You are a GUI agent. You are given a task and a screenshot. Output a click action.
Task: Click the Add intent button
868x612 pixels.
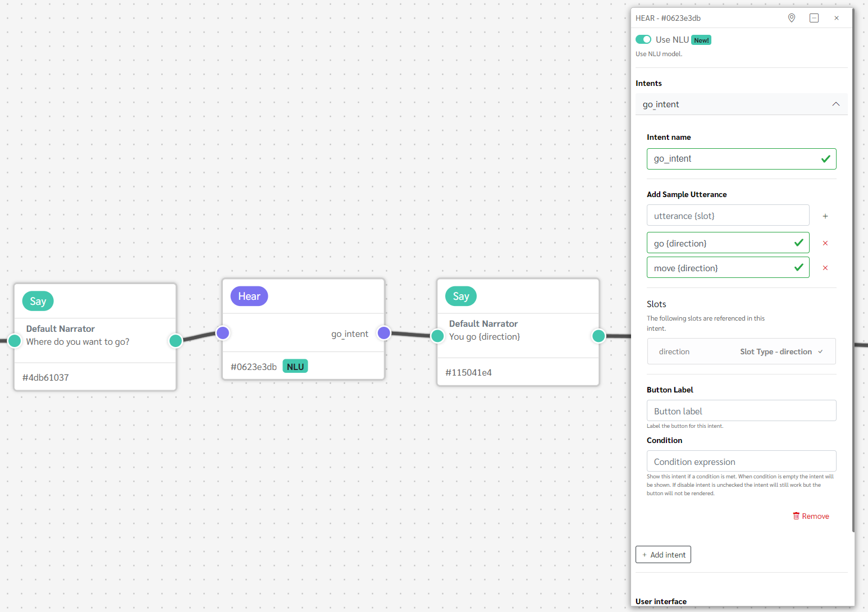click(x=663, y=555)
